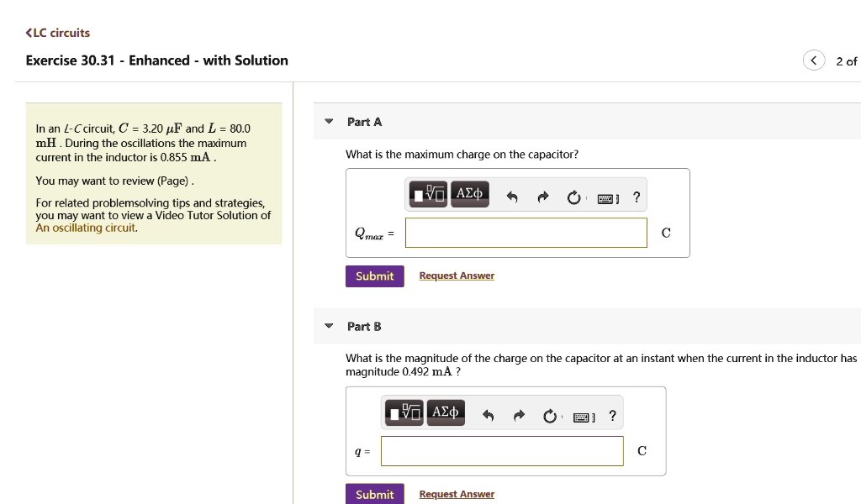Collapse the Part B section
This screenshot has height=504, width=861.
click(329, 326)
